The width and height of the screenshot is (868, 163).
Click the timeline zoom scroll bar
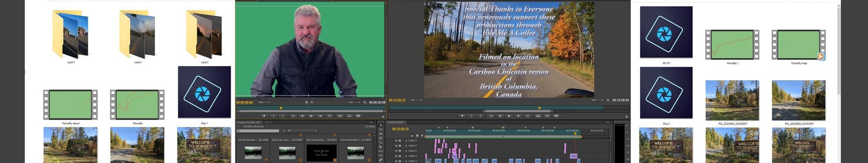[503, 136]
